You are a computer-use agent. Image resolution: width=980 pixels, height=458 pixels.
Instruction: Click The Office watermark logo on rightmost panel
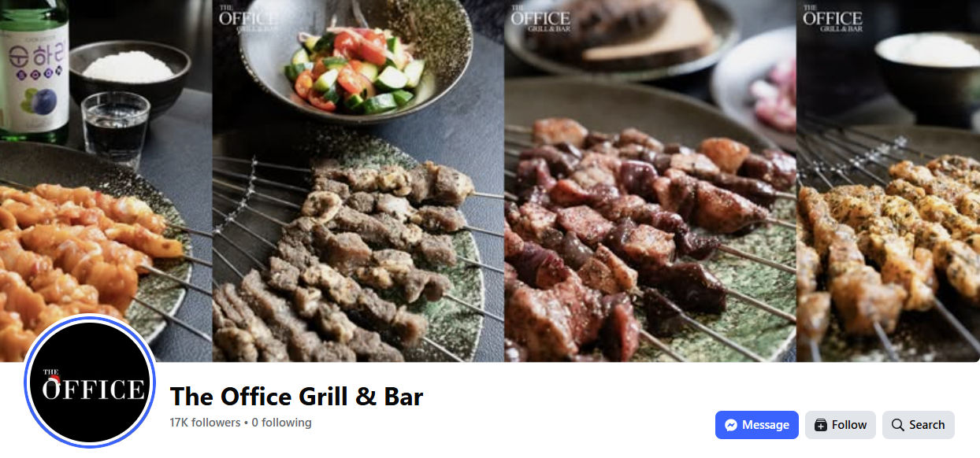[833, 17]
